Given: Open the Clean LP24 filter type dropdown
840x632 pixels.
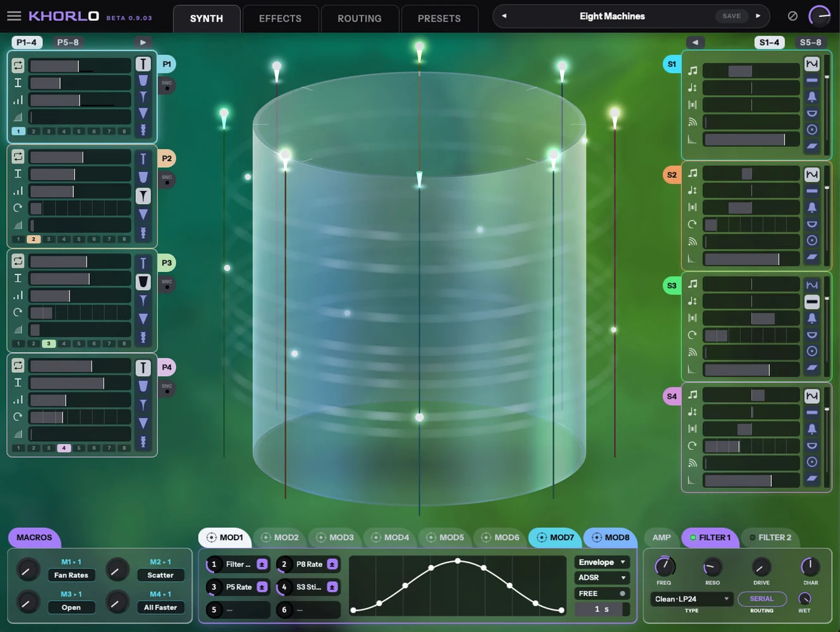Looking at the screenshot, I should click(691, 599).
